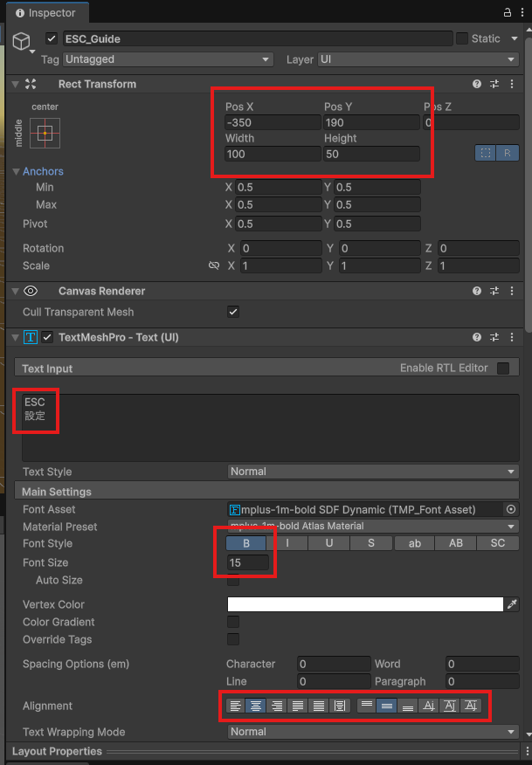Toggle the Inspector lock icon
Viewport: 532px width, 765px height.
point(508,12)
